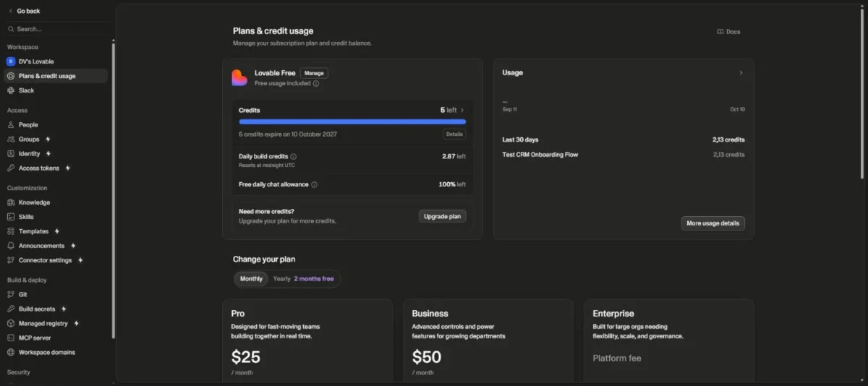Click the Identity icon
This screenshot has width=868, height=386.
[x=11, y=153]
